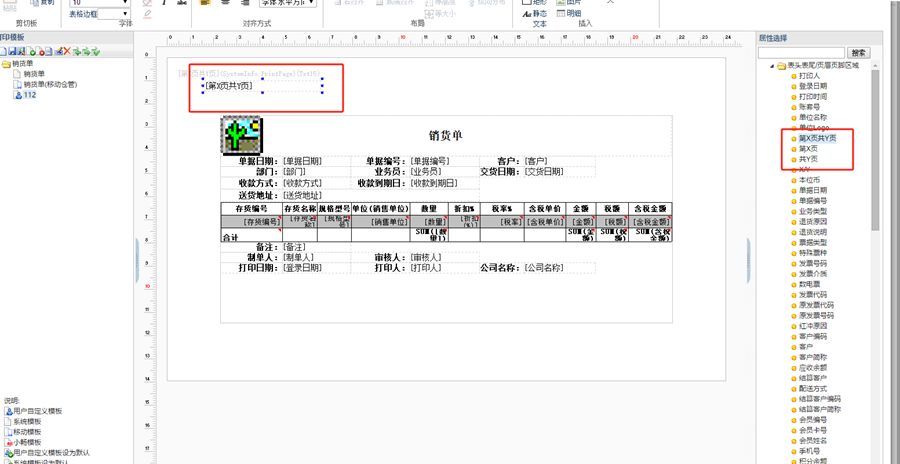Select the system 销货单 template under the folder

coord(34,74)
